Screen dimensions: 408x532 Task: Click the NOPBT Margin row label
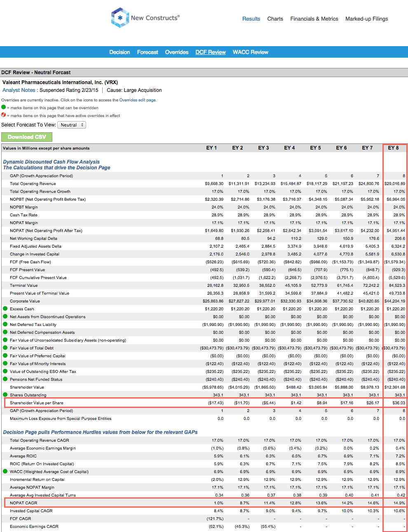pos(24,207)
